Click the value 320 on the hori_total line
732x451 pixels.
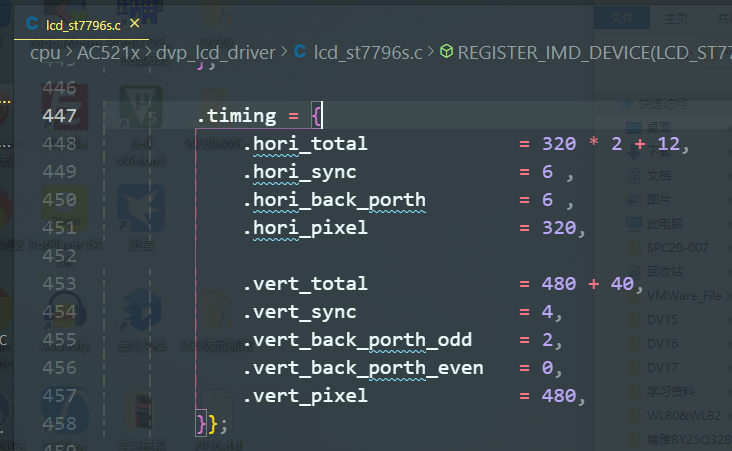(x=559, y=144)
